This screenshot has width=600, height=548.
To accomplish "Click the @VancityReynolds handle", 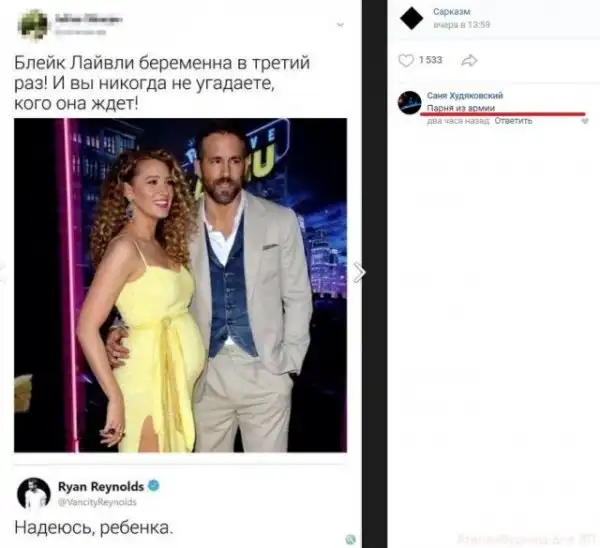I will point(99,500).
